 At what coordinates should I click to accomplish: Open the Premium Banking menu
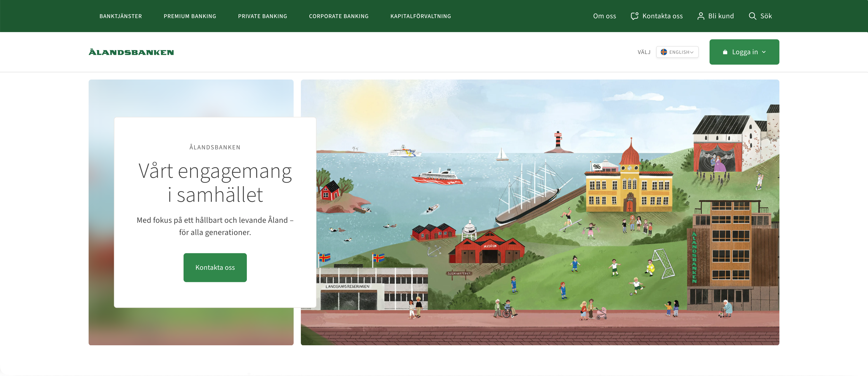click(x=190, y=16)
